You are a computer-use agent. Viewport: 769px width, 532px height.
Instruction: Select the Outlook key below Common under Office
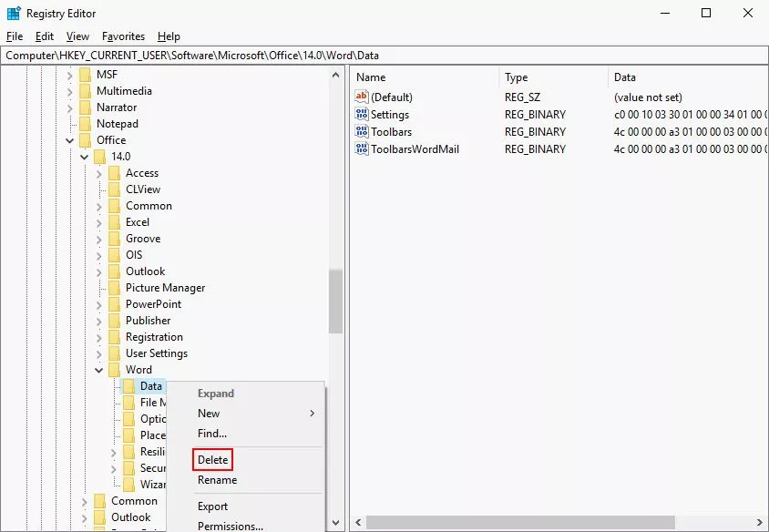tap(131, 517)
